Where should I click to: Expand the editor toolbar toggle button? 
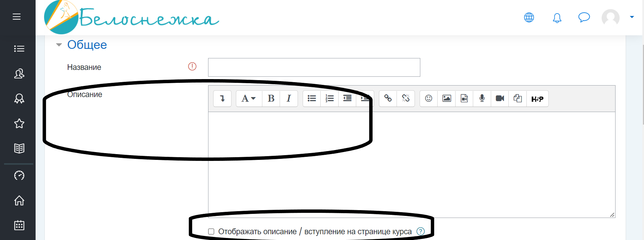[x=222, y=98]
